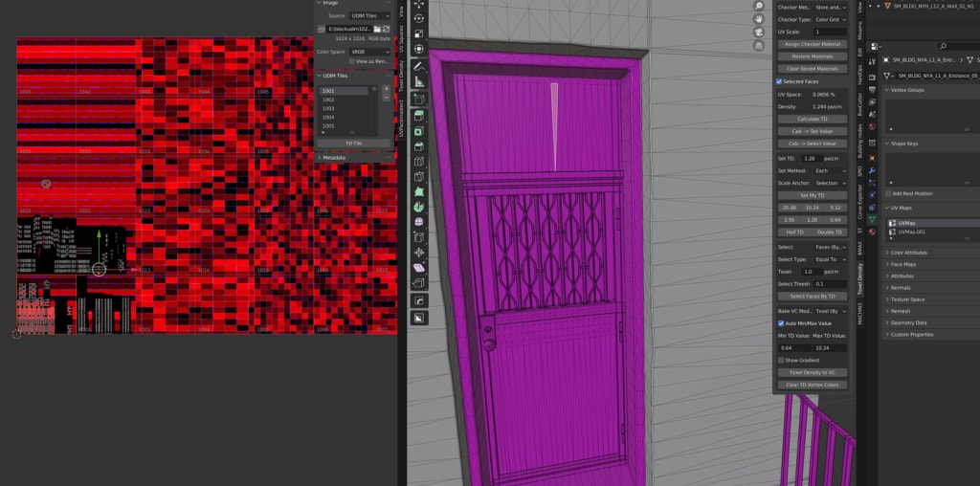Enable the Show Gradient checkbox
Screen dimensions: 980x486
tap(781, 360)
